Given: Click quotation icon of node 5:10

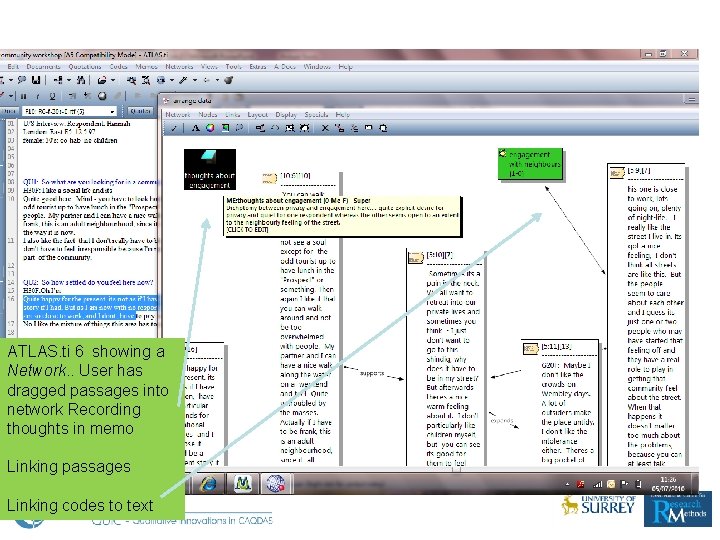Looking at the screenshot, I should tap(416, 258).
